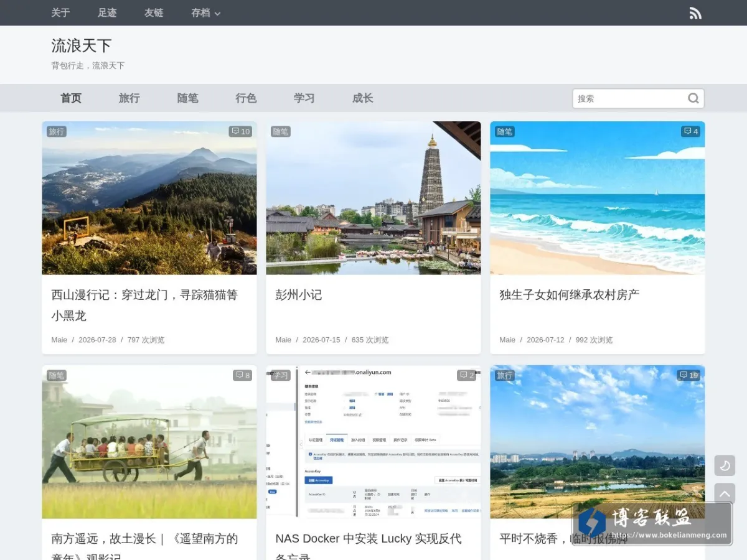The image size is (747, 560).
Task: Open the blue sky countryside thumbnail
Action: (x=598, y=442)
